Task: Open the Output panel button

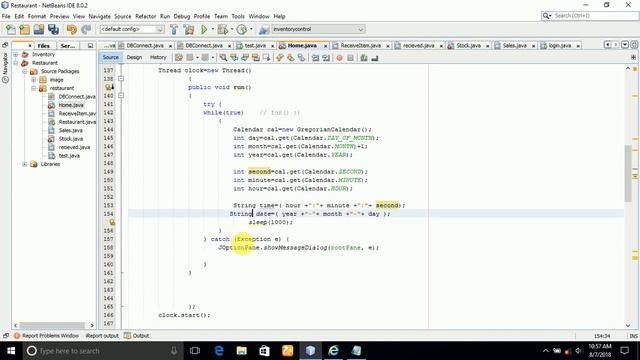Action: (x=137, y=336)
